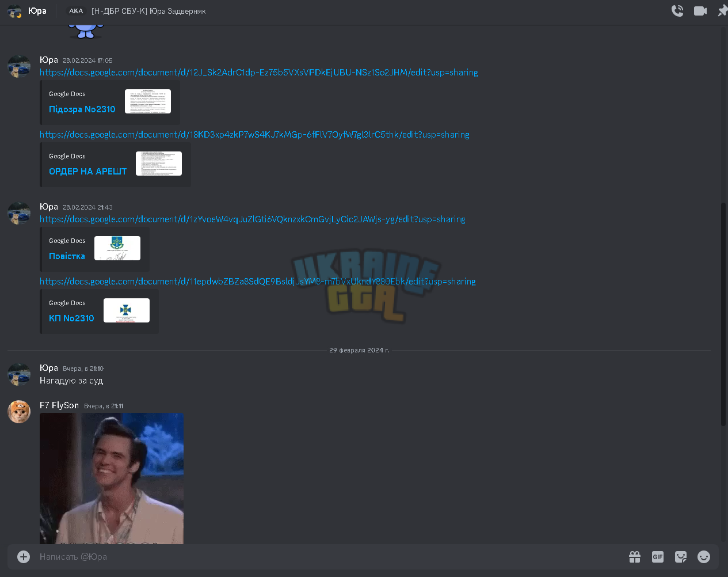728x577 pixels.
Task: Click Юра's avatar on 21:43 message
Action: pos(19,213)
